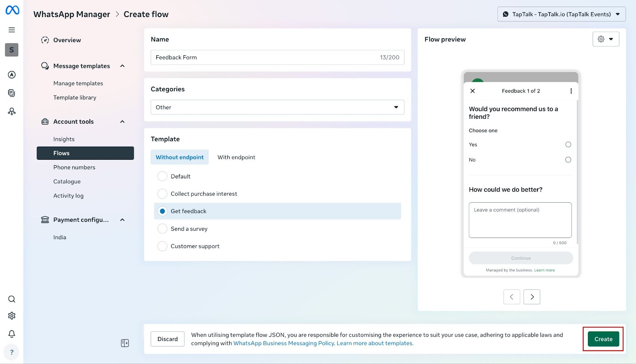
Task: Open Learn more about templates link
Action: (375, 343)
